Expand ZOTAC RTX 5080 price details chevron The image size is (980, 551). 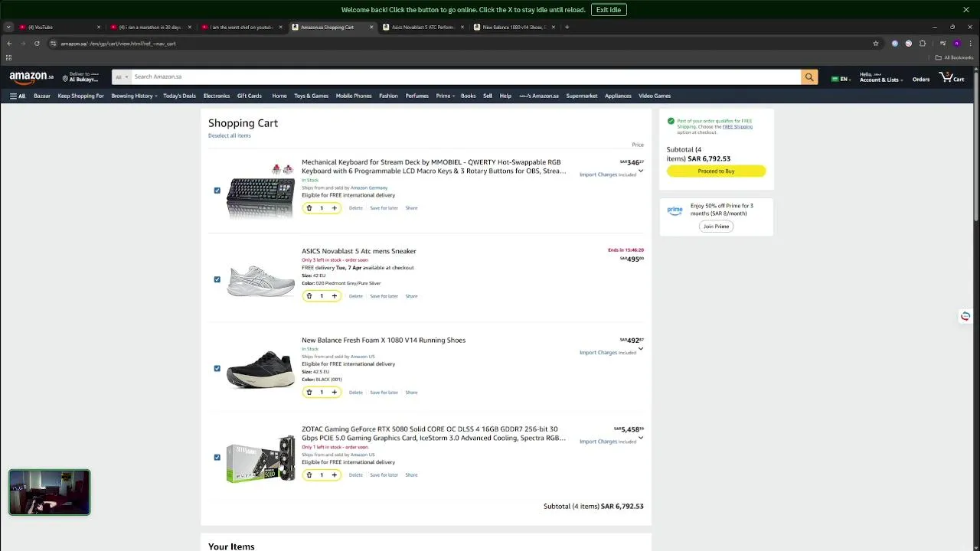point(641,438)
